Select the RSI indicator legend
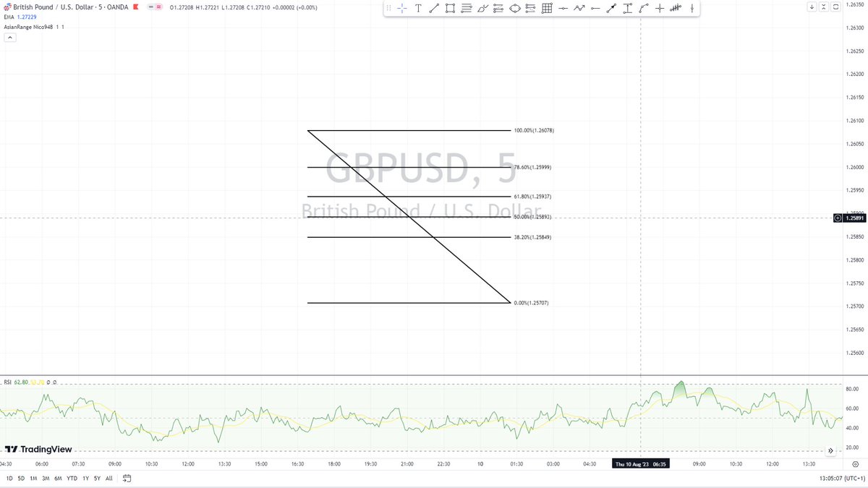This screenshot has height=488, width=868. (x=7, y=382)
